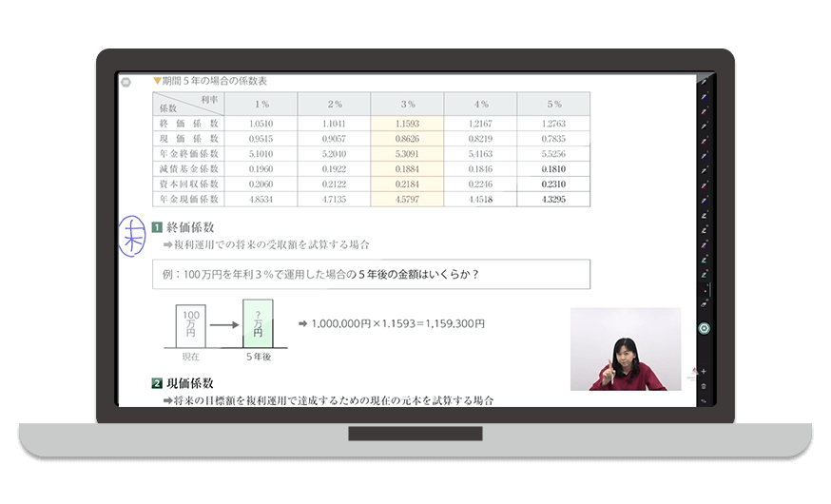This screenshot has width=831, height=504.
Task: Click the bottom-most arrow icon in the toolbar
Action: click(705, 400)
